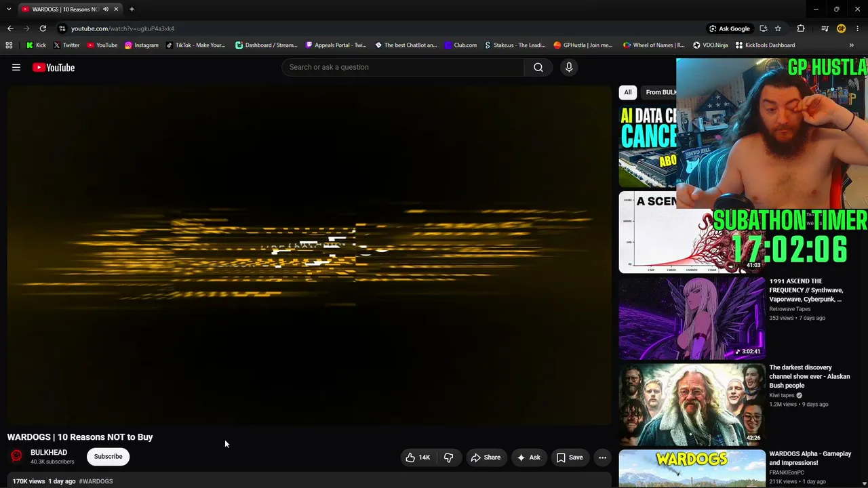This screenshot has width=868, height=488.
Task: Open a new browser tab
Action: 132,9
